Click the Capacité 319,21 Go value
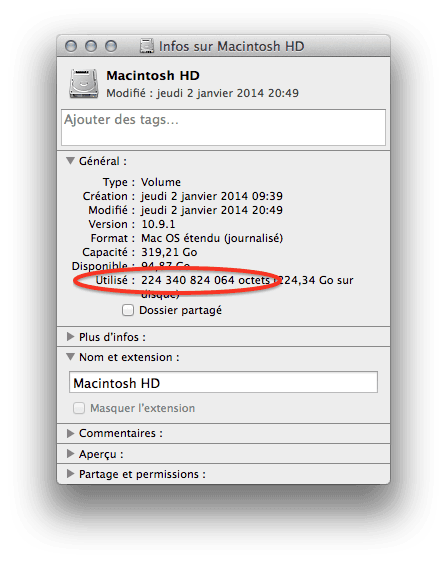 click(169, 252)
